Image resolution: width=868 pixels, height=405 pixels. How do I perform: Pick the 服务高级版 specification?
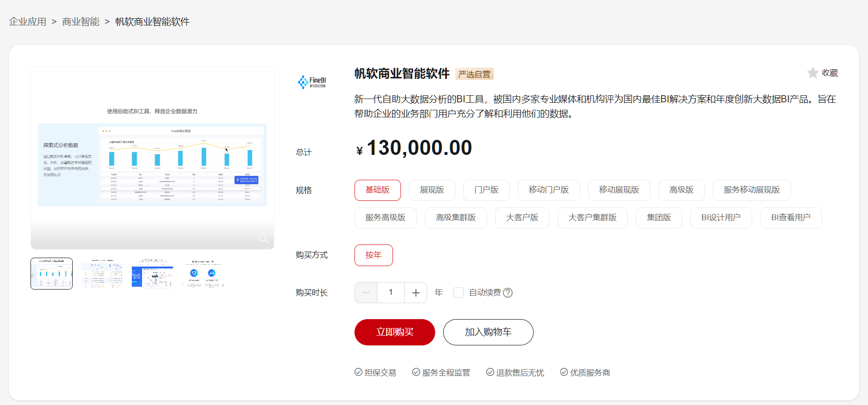pyautogui.click(x=385, y=218)
